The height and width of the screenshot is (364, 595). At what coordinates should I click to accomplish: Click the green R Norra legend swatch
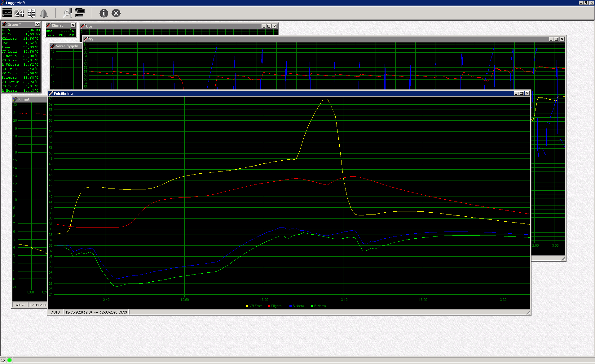point(312,306)
